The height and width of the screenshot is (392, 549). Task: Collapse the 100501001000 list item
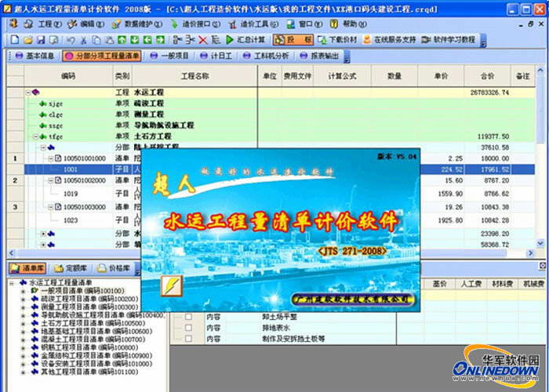[x=50, y=158]
